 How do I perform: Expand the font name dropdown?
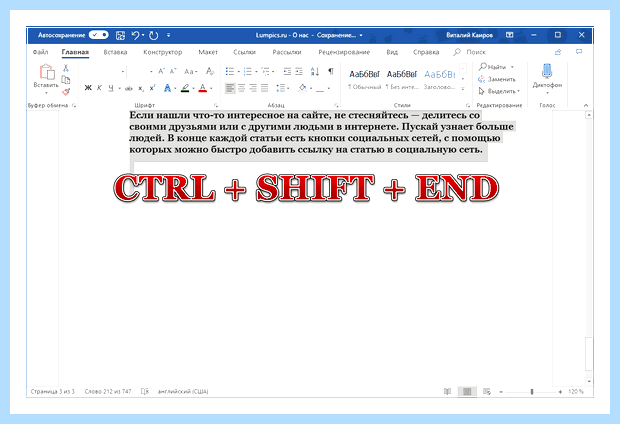click(123, 72)
